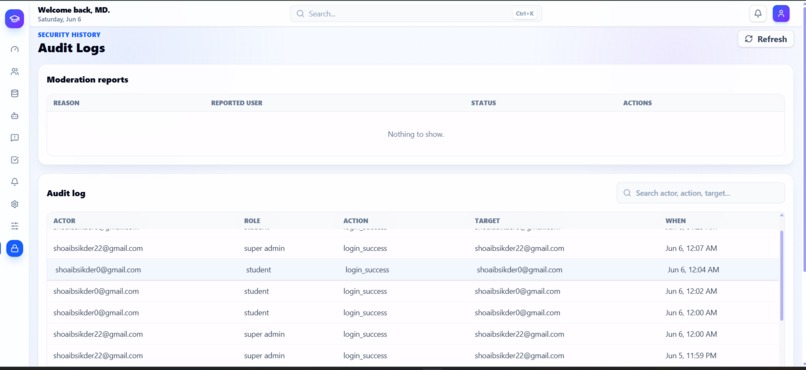Click the actor email in the 11:59 PM row
Screen dimensions: 806x370
pyautogui.click(x=98, y=356)
